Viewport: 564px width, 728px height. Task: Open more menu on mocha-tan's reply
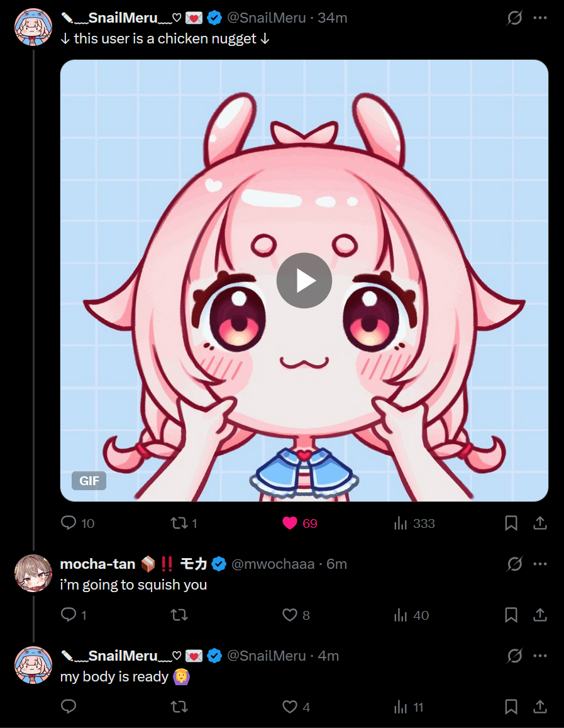click(540, 564)
